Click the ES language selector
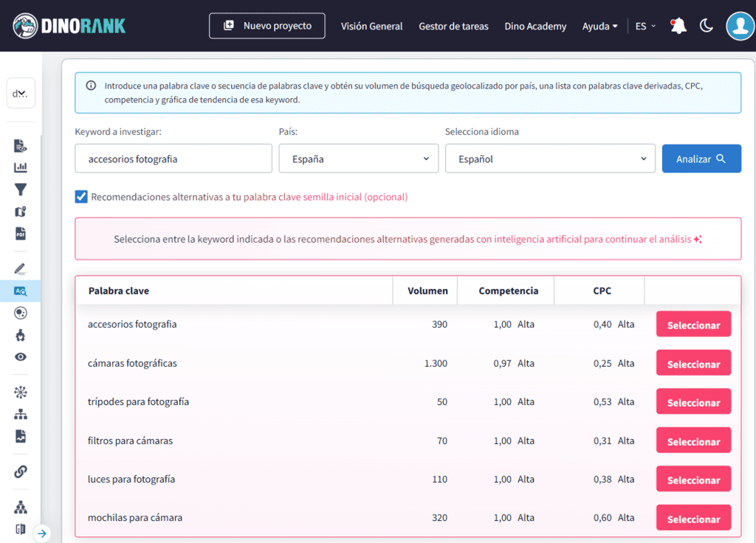This screenshot has width=756, height=543. click(x=644, y=25)
